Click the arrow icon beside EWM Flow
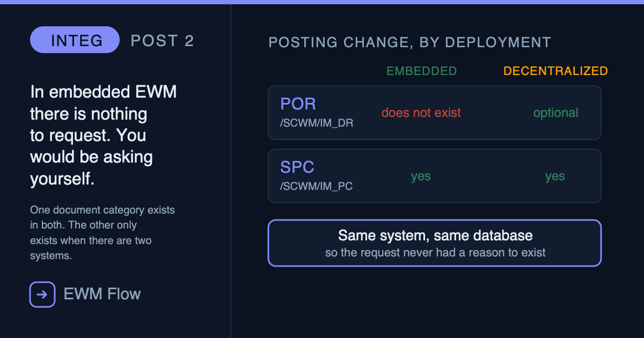The height and width of the screenshot is (338, 644). pyautogui.click(x=42, y=295)
